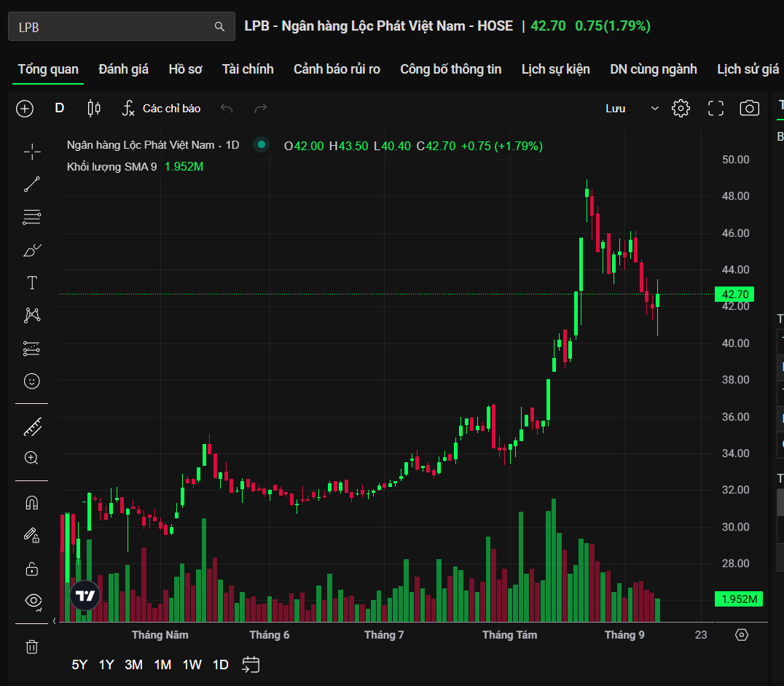The height and width of the screenshot is (686, 784).
Task: Open the candlestick chart type selector
Action: pyautogui.click(x=94, y=109)
